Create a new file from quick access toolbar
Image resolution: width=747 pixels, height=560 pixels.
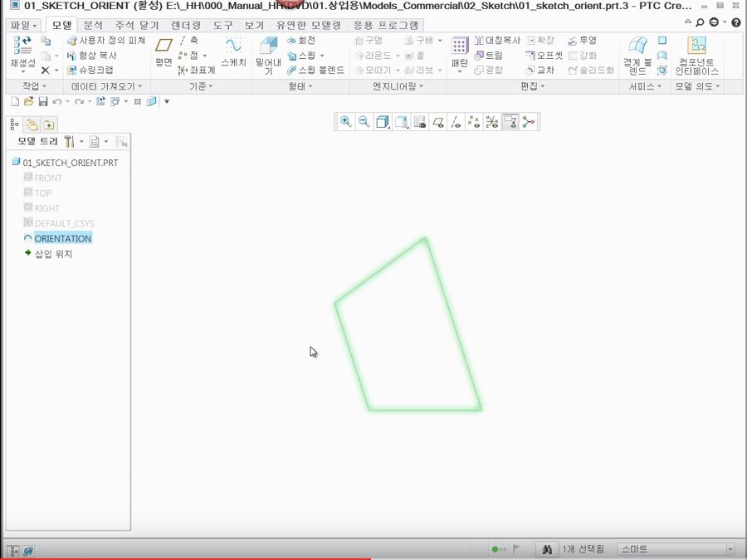15,101
